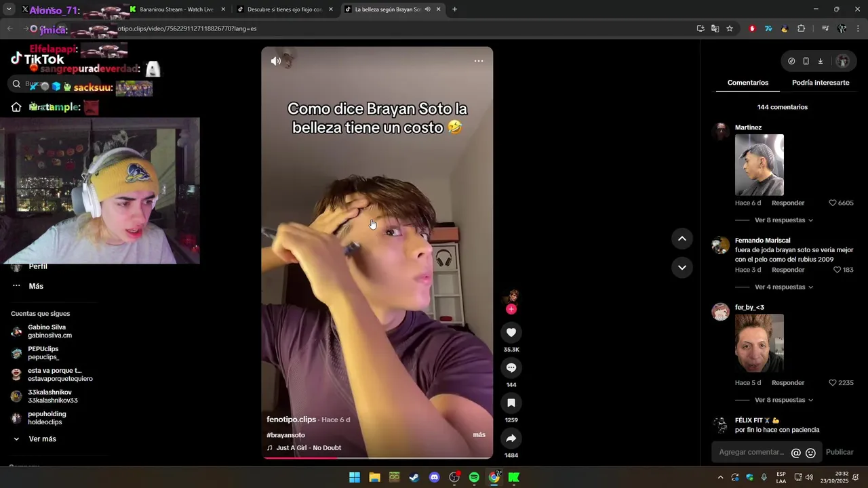Mute the video using the speaker icon
Viewport: 868px width, 488px height.
[x=276, y=61]
